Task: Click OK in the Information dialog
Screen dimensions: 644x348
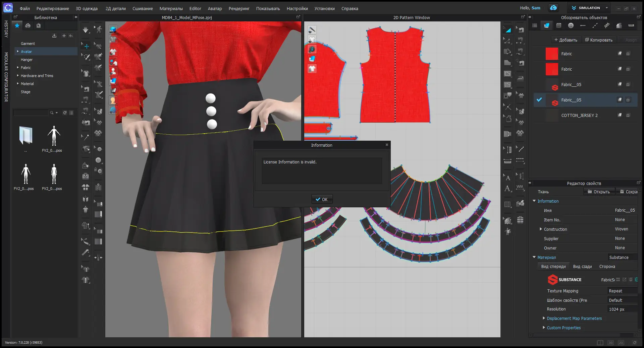Action: pos(322,199)
